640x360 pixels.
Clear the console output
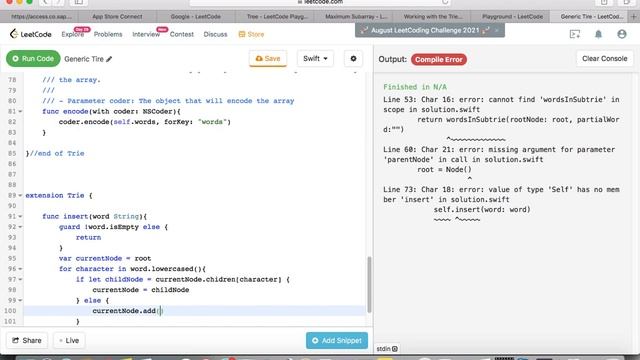(604, 59)
